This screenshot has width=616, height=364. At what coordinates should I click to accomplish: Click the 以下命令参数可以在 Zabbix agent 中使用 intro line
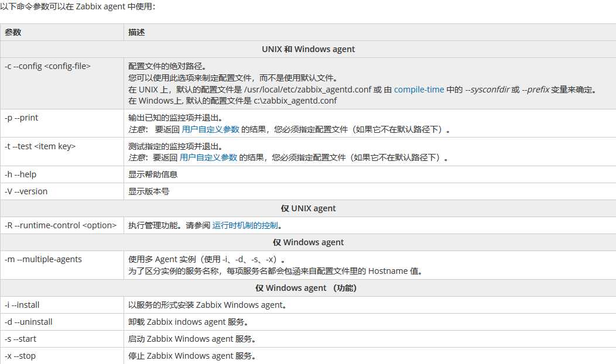(78, 6)
